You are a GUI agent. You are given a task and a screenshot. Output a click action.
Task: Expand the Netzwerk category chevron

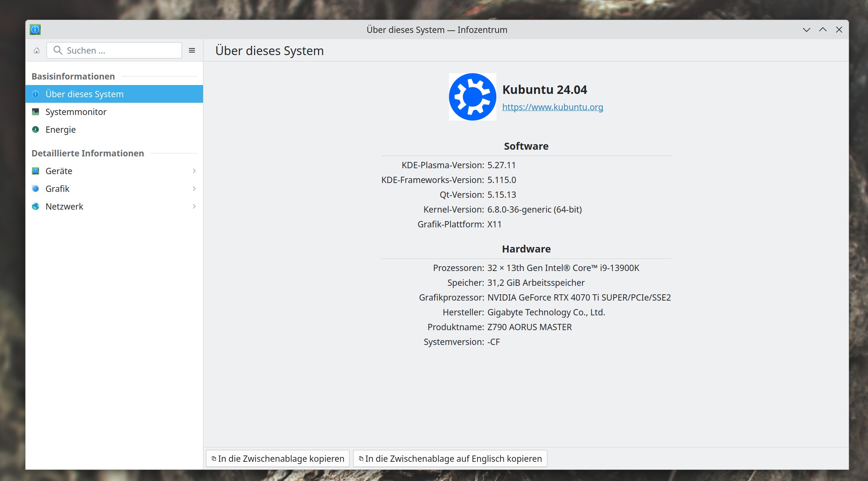point(194,207)
